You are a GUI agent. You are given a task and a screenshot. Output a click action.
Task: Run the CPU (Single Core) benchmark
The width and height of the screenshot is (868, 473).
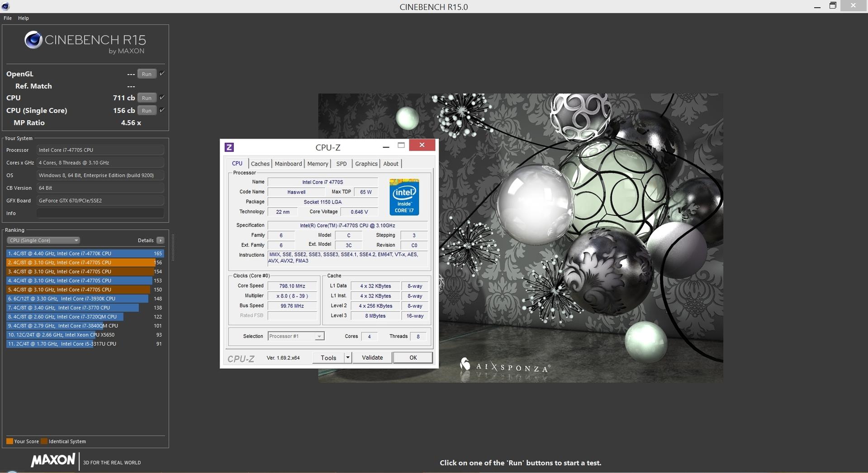point(147,110)
